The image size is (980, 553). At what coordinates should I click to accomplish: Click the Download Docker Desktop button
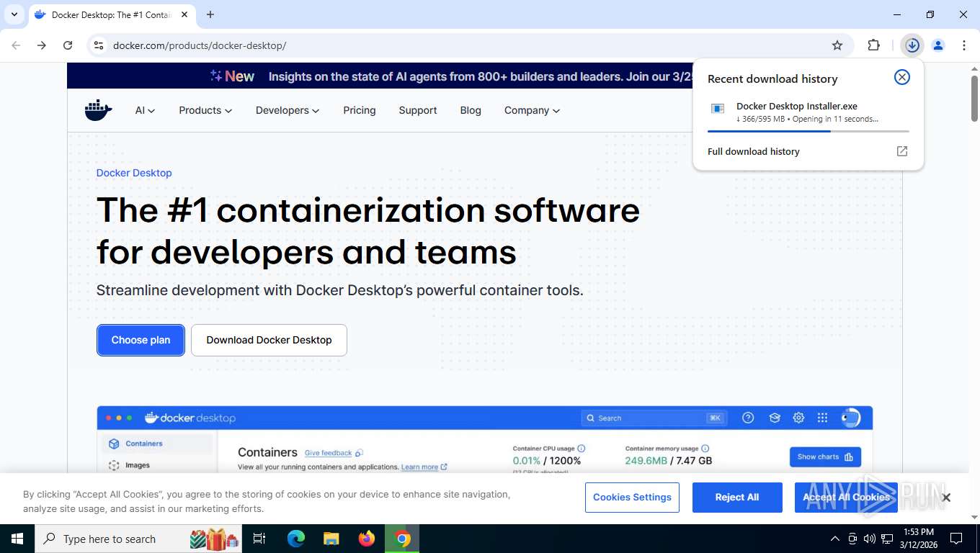pos(269,340)
